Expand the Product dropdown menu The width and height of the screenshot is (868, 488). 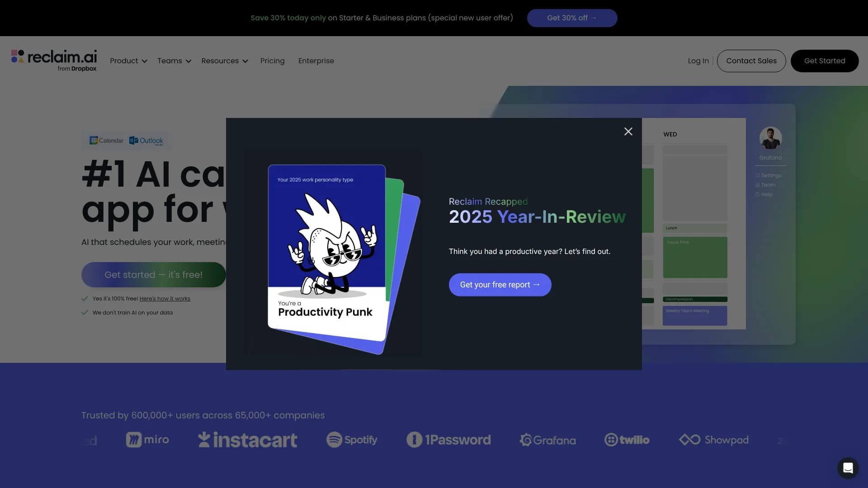128,61
